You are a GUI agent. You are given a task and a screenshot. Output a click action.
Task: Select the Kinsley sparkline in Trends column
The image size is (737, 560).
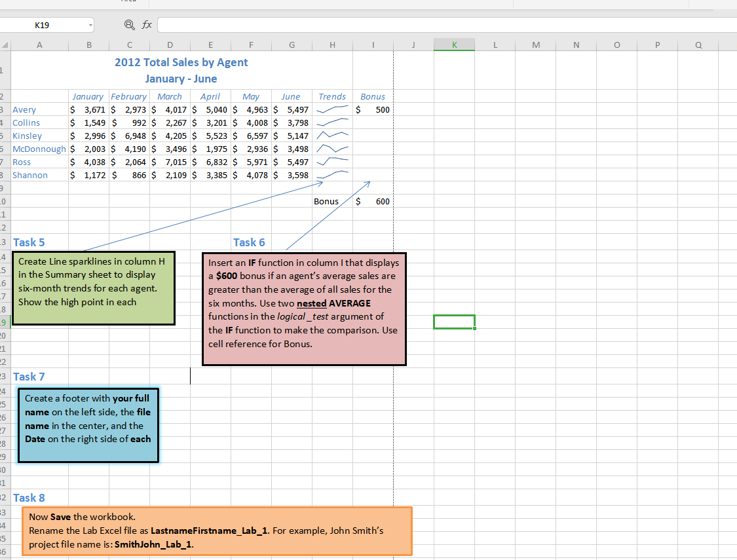coord(332,136)
